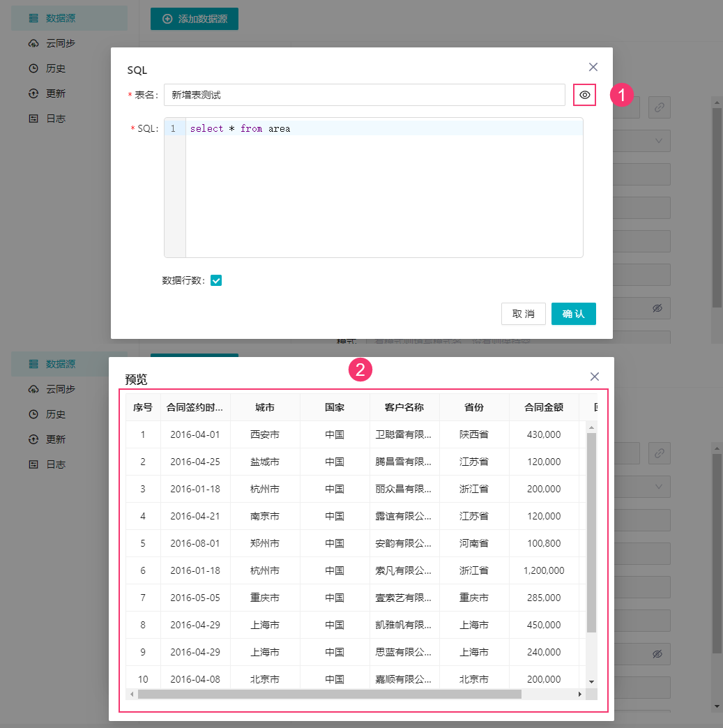
Task: Click the 陕西省 cell
Action: (473, 434)
